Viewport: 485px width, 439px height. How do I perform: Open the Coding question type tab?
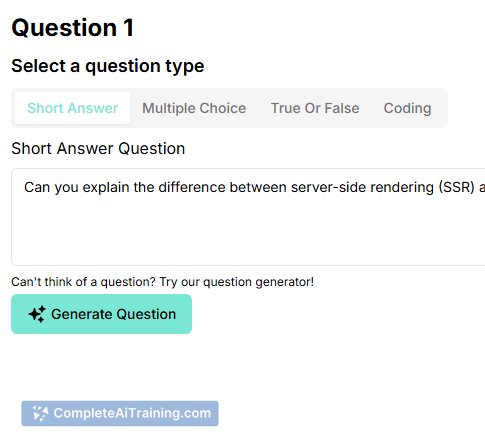(x=407, y=108)
